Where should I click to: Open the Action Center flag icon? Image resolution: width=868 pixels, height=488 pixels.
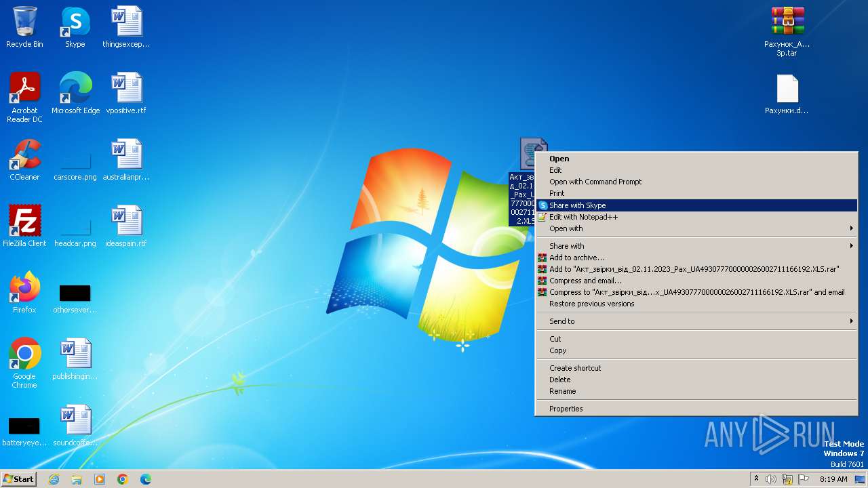click(x=804, y=479)
